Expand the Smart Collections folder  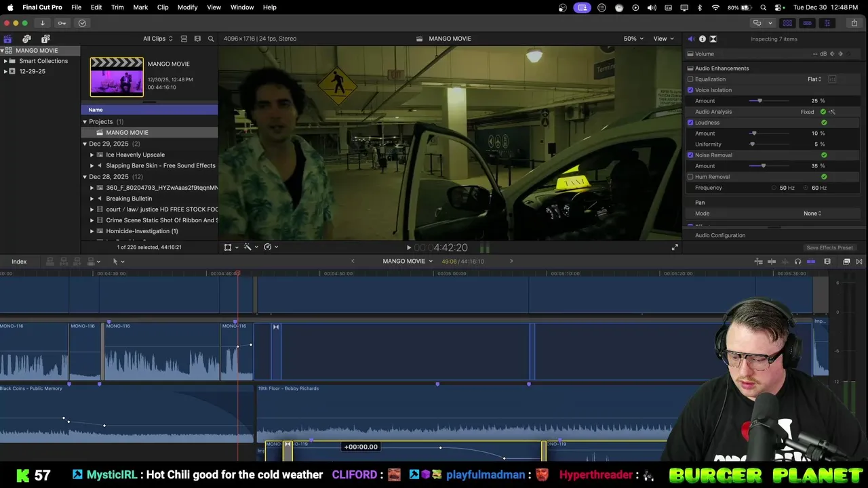click(5, 61)
